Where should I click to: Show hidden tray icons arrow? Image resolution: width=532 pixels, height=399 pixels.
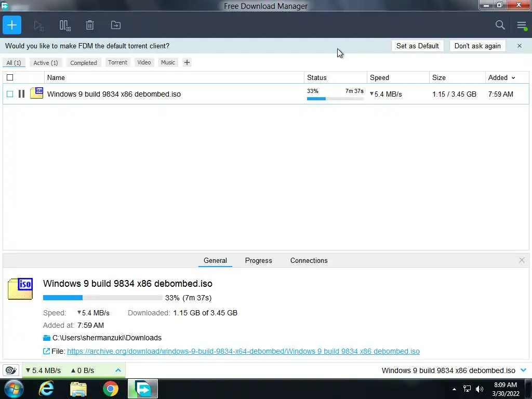[x=454, y=389]
